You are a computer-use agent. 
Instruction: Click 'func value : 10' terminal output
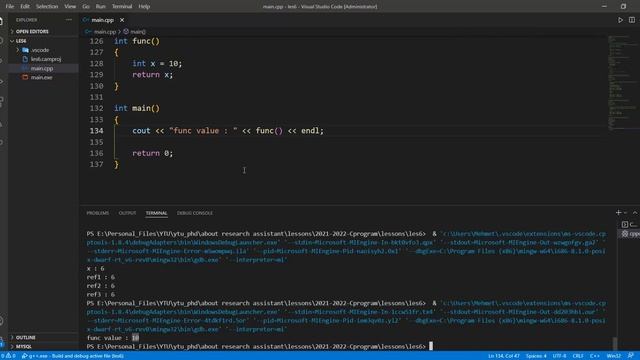click(x=113, y=338)
